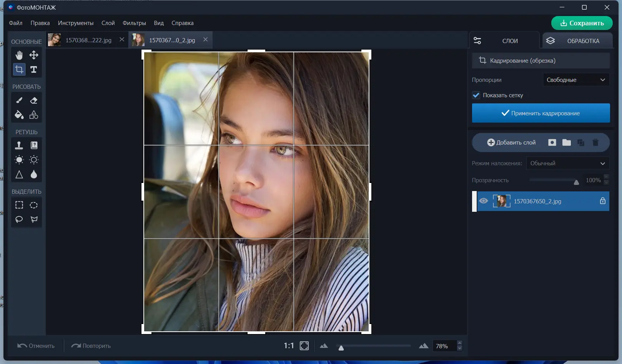Duplicate the current layer
Image resolution: width=622 pixels, height=364 pixels.
581,143
